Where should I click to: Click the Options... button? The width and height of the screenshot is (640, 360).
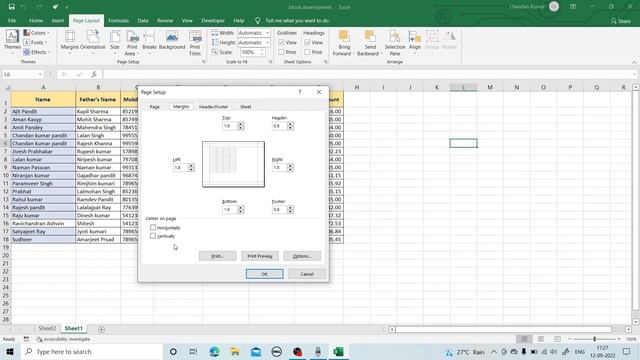tap(302, 256)
